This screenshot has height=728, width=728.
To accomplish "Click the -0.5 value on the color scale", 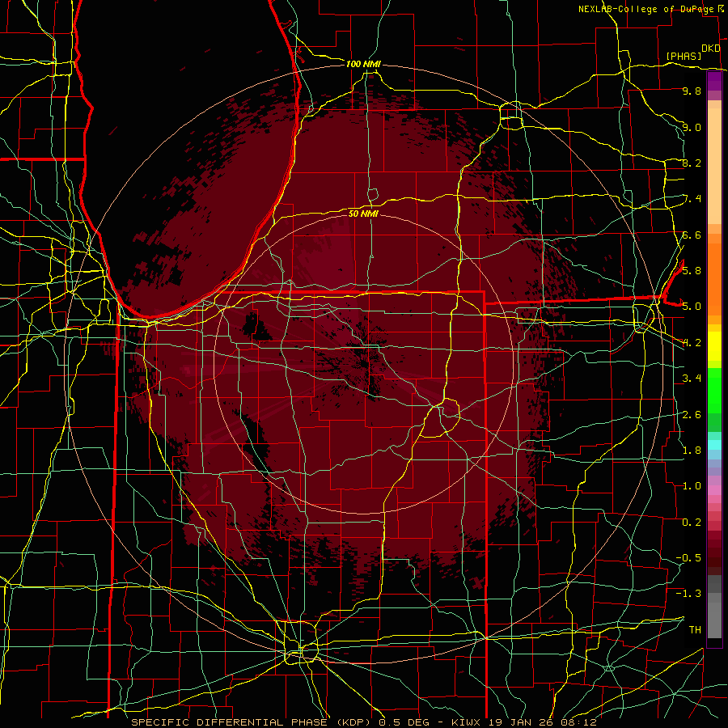I will (x=688, y=557).
